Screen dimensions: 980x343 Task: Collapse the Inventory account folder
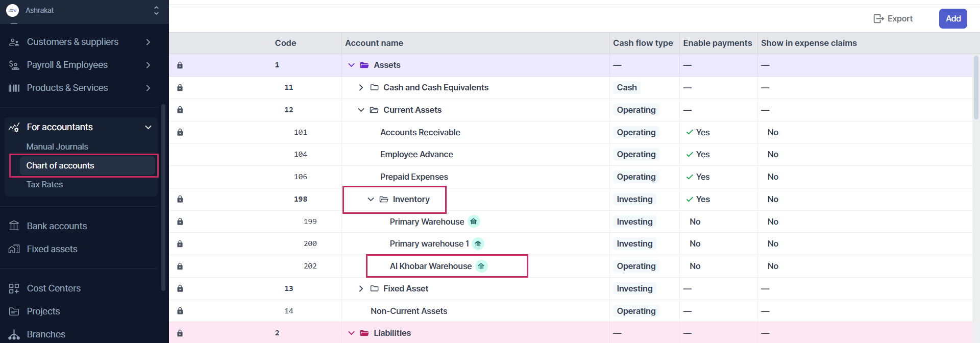coord(371,200)
